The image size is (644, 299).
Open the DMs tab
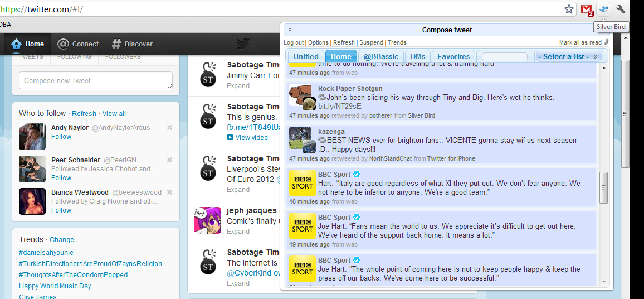418,56
